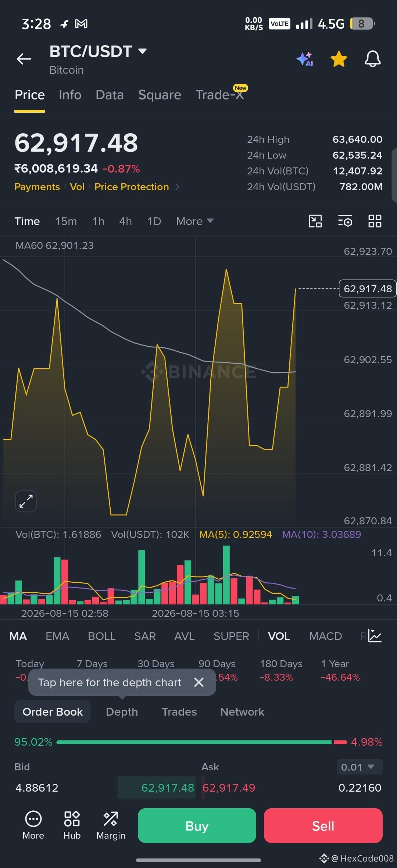Toggle the MACD sub-indicator

326,636
